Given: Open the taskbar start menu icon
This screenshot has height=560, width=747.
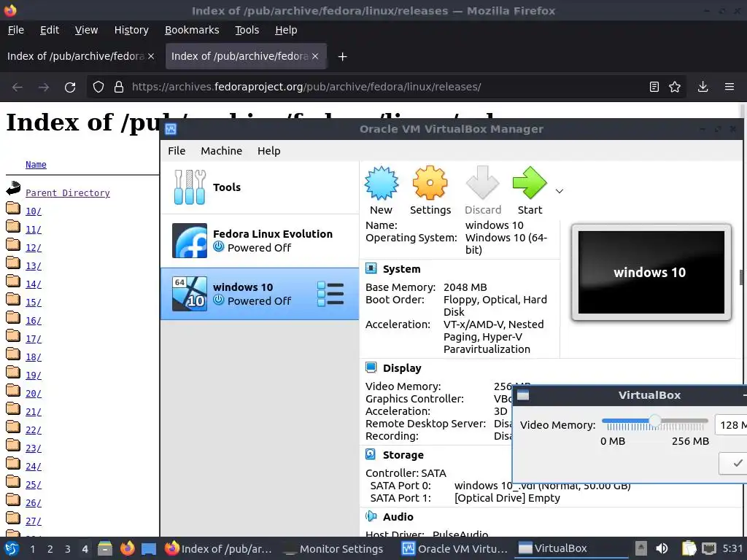Looking at the screenshot, I should (x=12, y=548).
